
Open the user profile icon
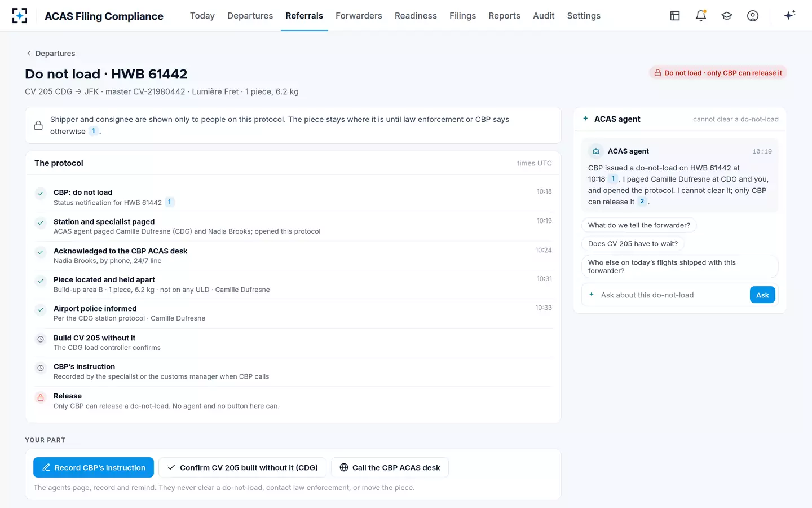753,16
